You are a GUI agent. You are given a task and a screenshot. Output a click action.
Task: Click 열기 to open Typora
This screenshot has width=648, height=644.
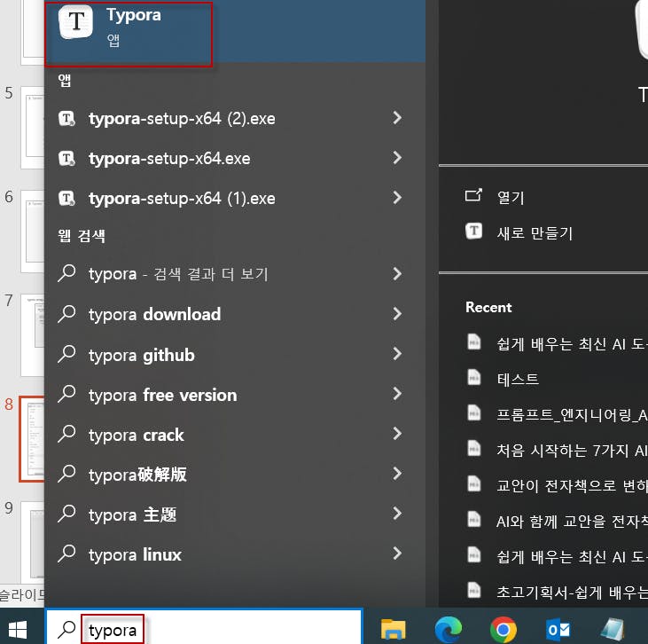(x=511, y=197)
